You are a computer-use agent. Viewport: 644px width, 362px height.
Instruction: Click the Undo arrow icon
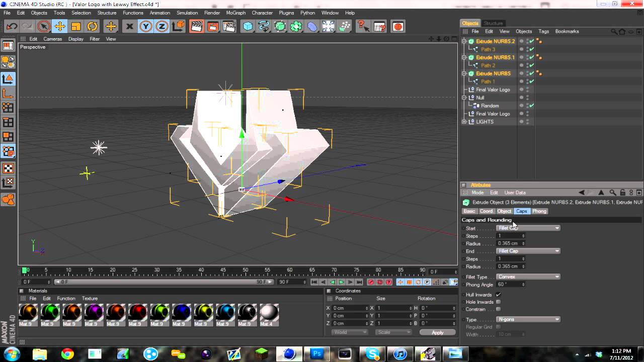(12, 27)
